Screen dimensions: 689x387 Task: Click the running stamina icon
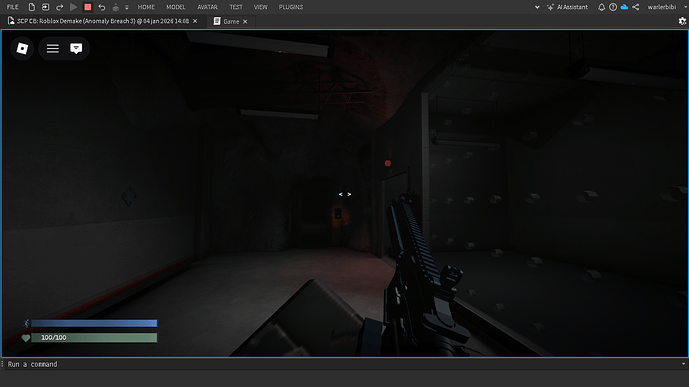pos(26,323)
